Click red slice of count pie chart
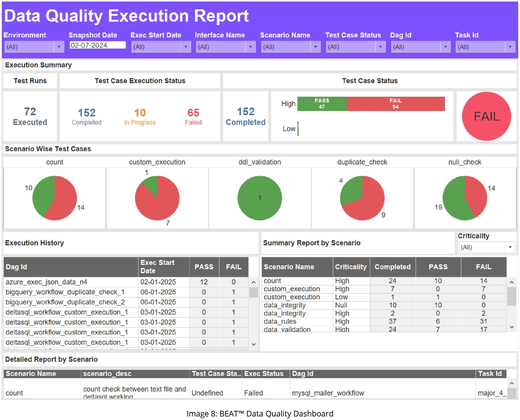 click(x=65, y=201)
